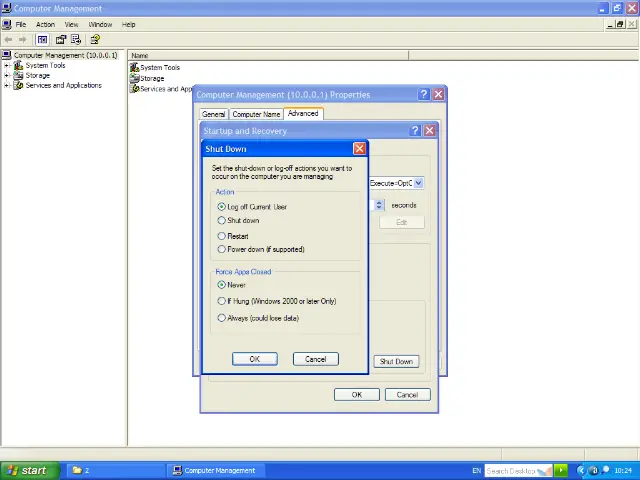Viewport: 640px width, 480px height.
Task: Select Computer Management (10.0.0.1) tree label
Action: click(x=66, y=55)
